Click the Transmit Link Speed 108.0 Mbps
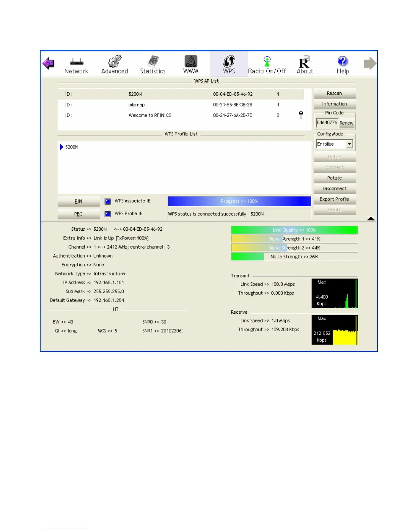This screenshot has width=411, height=532. [x=283, y=284]
